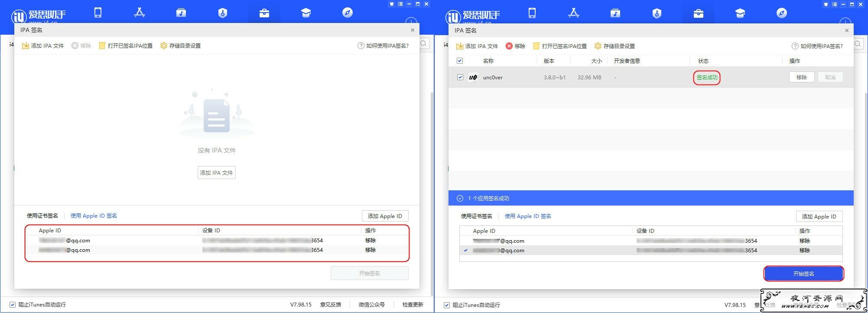Image resolution: width=868 pixels, height=313 pixels.
Task: Click 意见反馈 in left window status bar
Action: pyautogui.click(x=331, y=304)
